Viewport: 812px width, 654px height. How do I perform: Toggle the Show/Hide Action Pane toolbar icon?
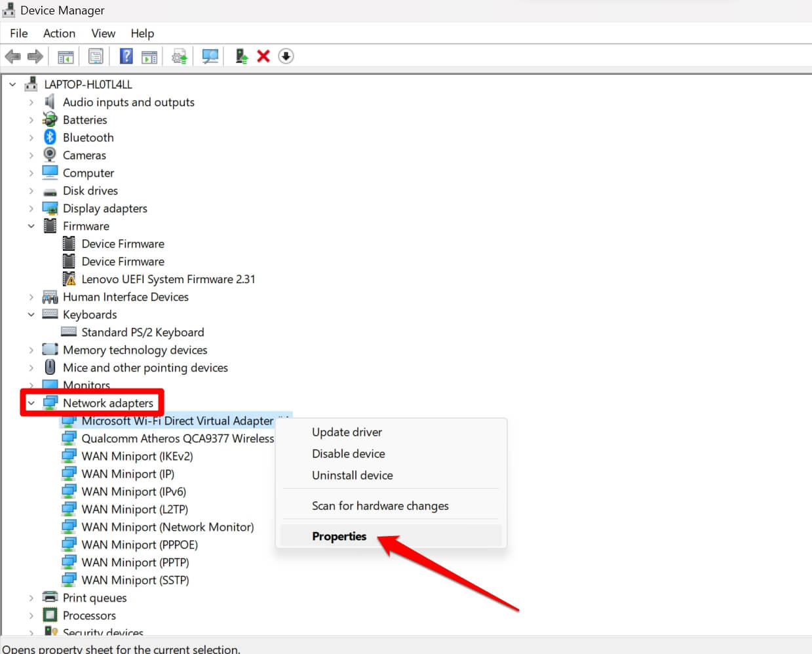(x=149, y=57)
